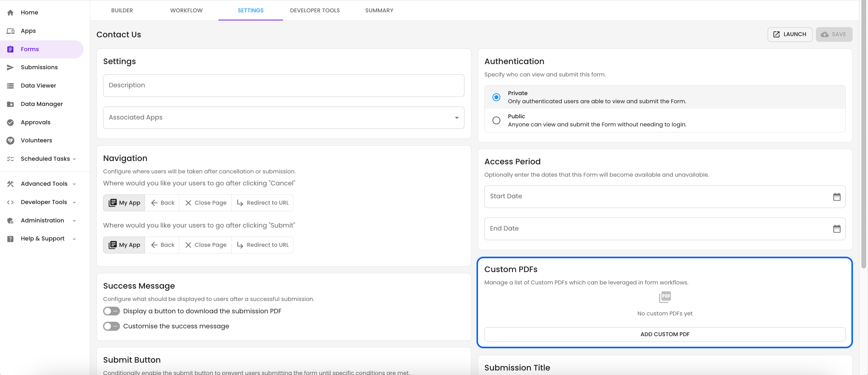Click the Submissions paper-plane icon
This screenshot has width=868, height=375.
[11, 67]
